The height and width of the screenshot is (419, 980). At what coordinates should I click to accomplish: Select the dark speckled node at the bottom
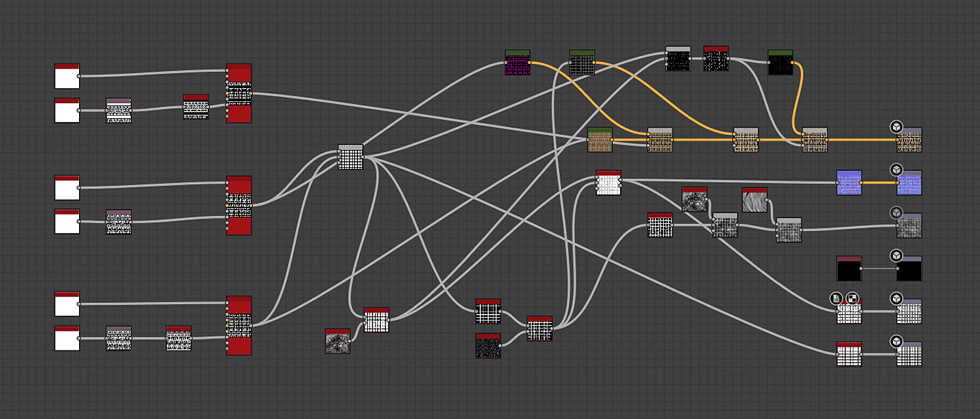tap(488, 346)
